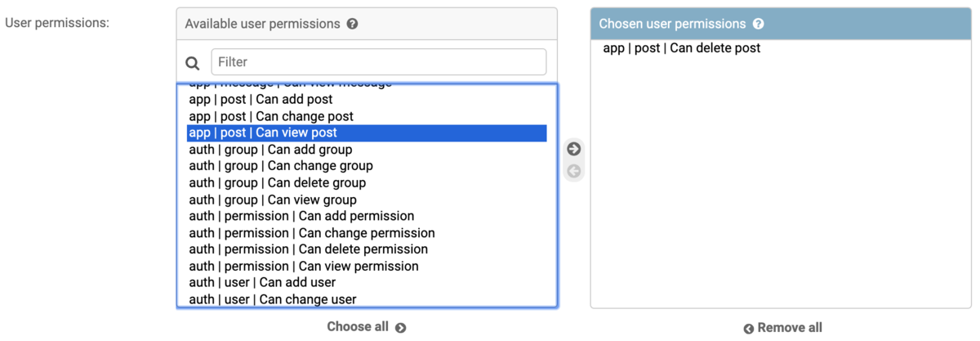Focus the Filter text field
The height and width of the screenshot is (341, 980).
[379, 62]
